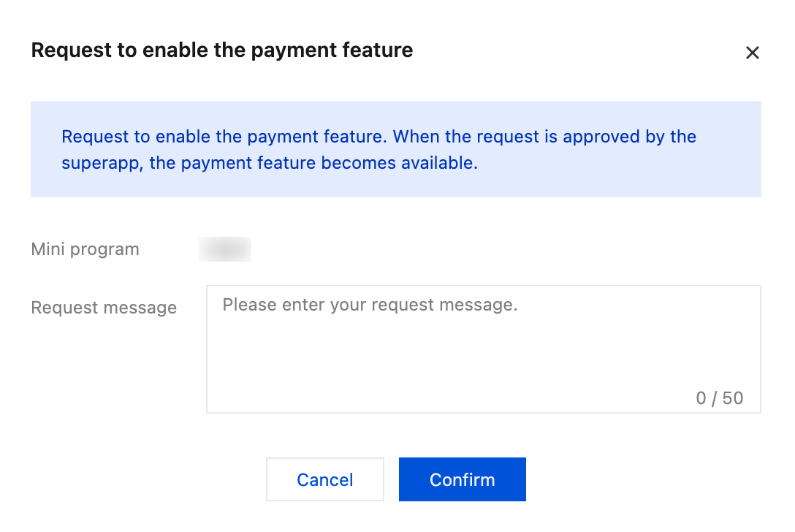Viewport: 795px width, 532px height.
Task: Click the "Please enter your request message." placeholder
Action: click(x=370, y=305)
